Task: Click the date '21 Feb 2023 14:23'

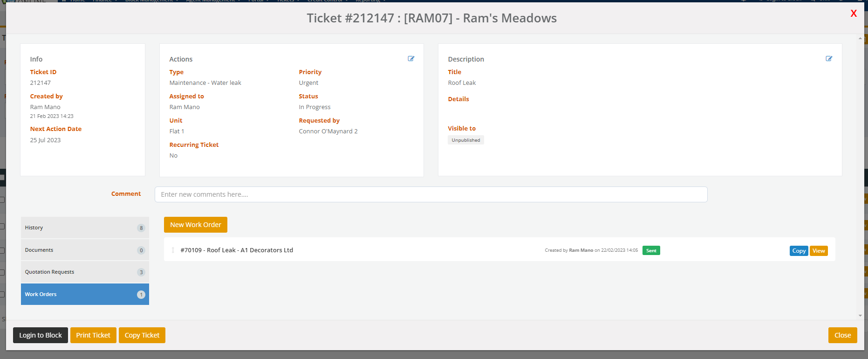Action: 52,116
